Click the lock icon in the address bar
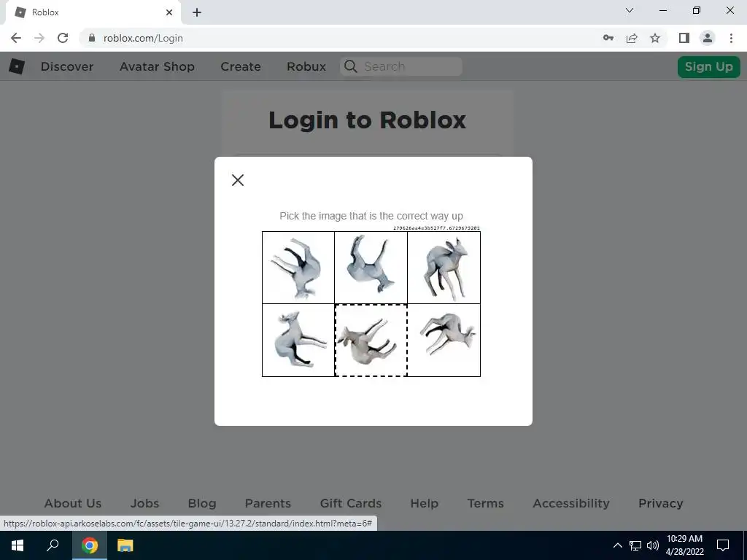747x560 pixels. (92, 38)
